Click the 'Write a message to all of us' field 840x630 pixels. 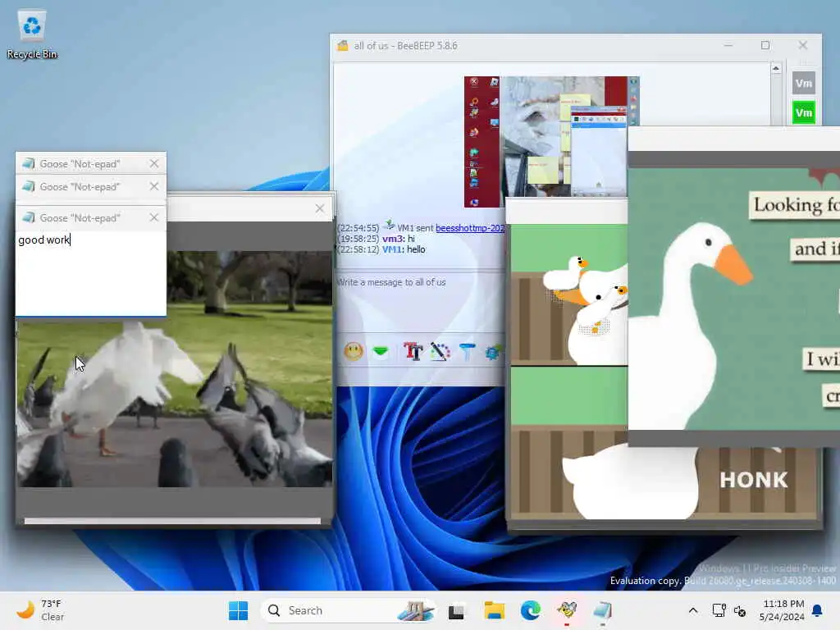419,300
